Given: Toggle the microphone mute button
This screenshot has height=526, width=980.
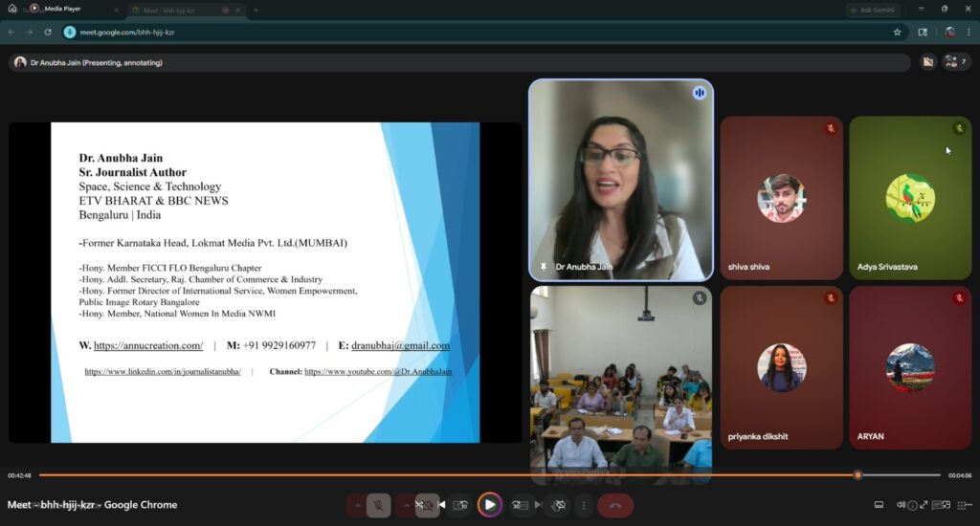Looking at the screenshot, I should tap(379, 505).
